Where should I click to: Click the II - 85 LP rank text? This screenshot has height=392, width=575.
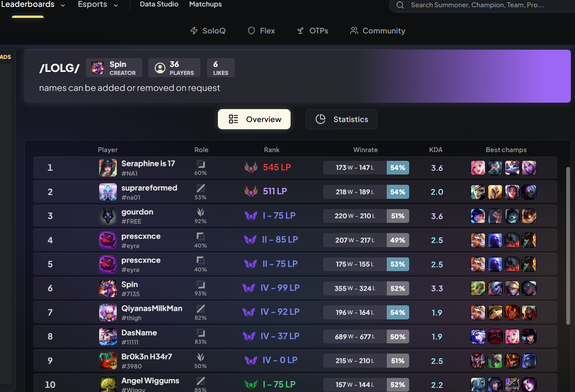pos(280,240)
